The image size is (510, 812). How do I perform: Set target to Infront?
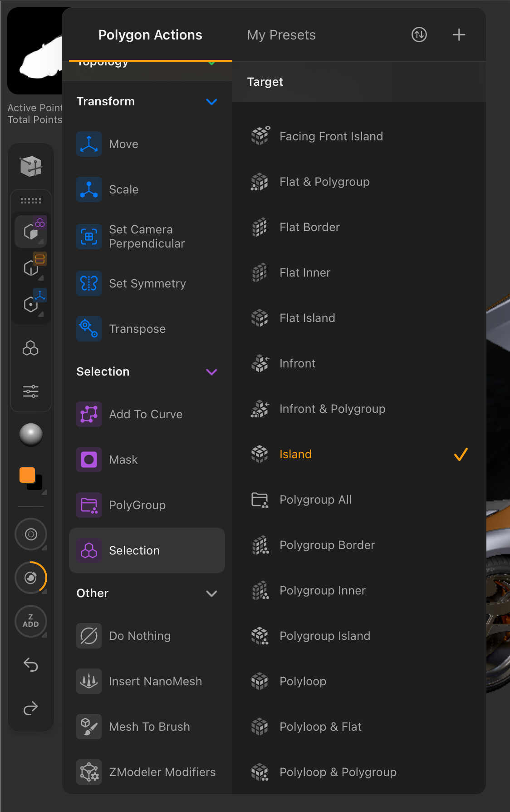coord(359,363)
